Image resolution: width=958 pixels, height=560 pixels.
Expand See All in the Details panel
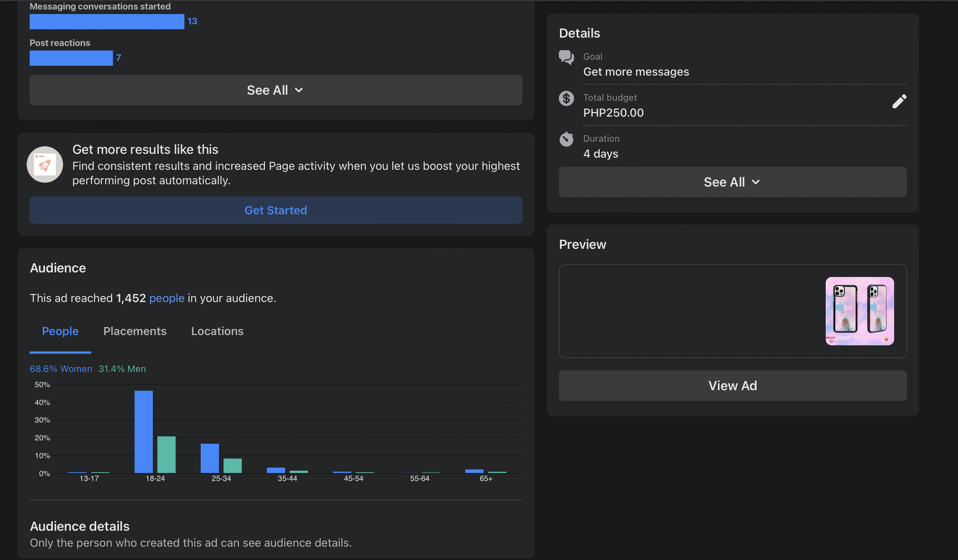(733, 182)
